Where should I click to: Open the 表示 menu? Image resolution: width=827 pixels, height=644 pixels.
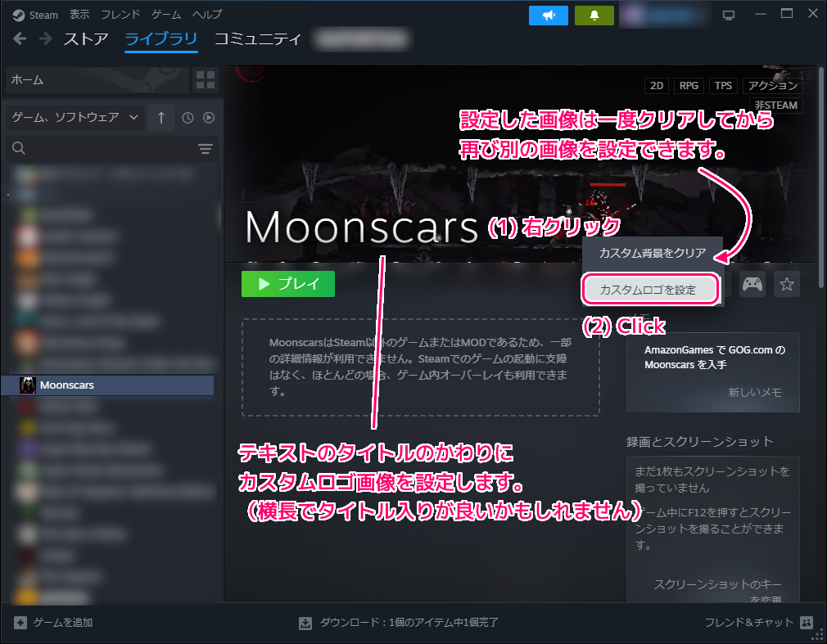(x=79, y=15)
